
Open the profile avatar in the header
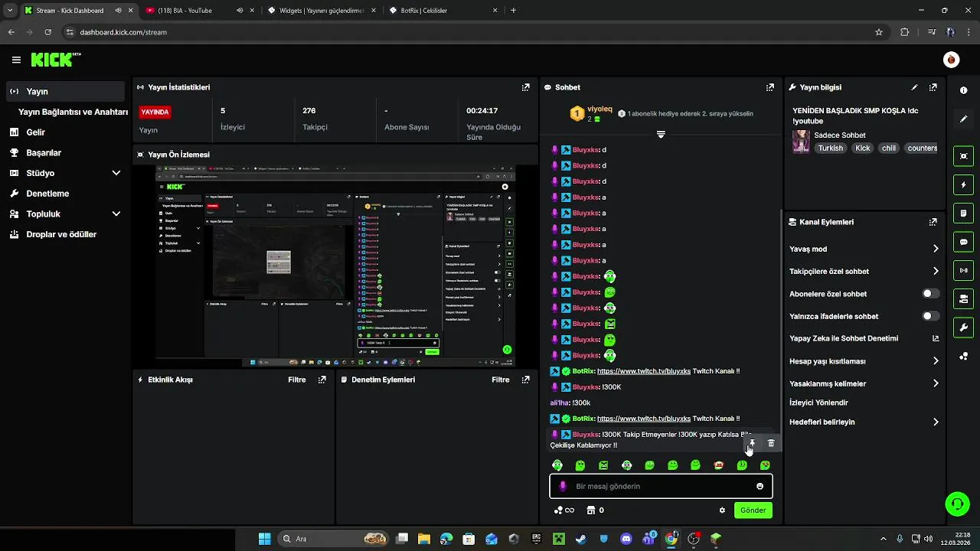click(x=951, y=60)
